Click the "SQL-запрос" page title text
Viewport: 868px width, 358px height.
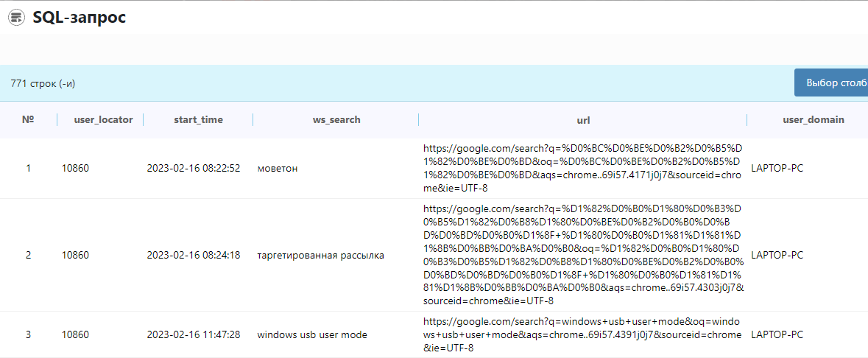pos(80,18)
